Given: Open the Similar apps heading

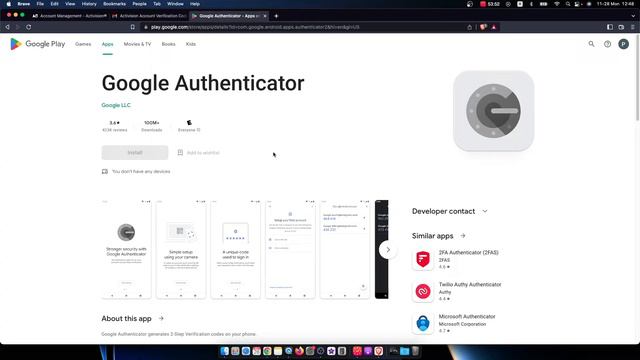Looking at the screenshot, I should click(432, 236).
